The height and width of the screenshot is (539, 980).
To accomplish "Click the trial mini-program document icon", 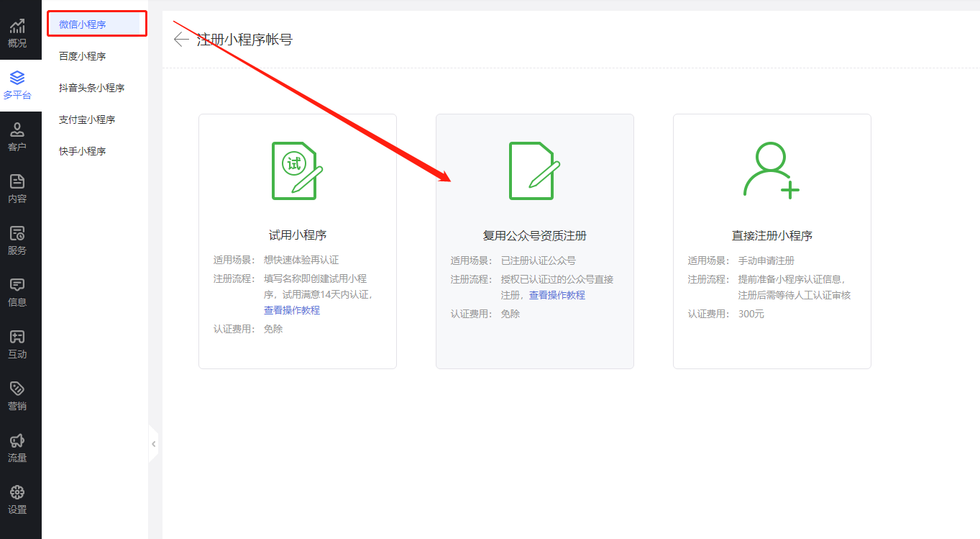I will 297,171.
